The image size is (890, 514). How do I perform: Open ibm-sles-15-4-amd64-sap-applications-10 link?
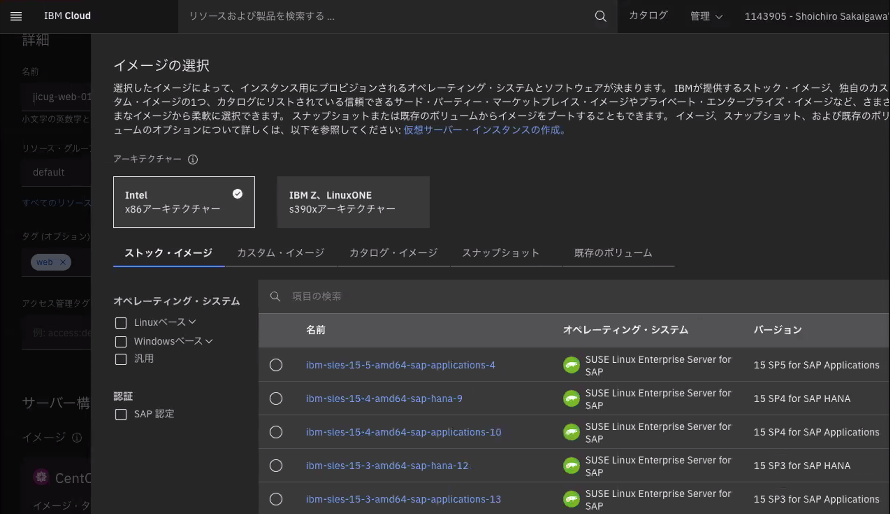click(x=404, y=432)
